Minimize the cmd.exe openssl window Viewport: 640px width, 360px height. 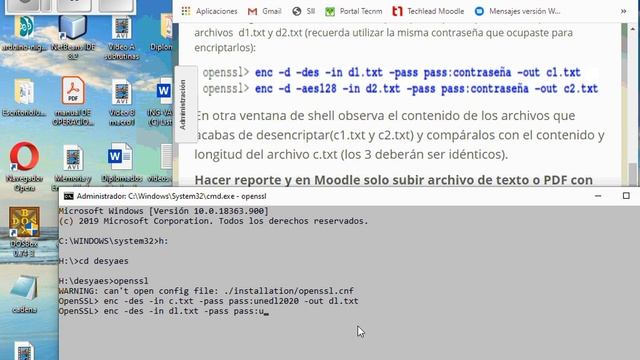point(598,196)
